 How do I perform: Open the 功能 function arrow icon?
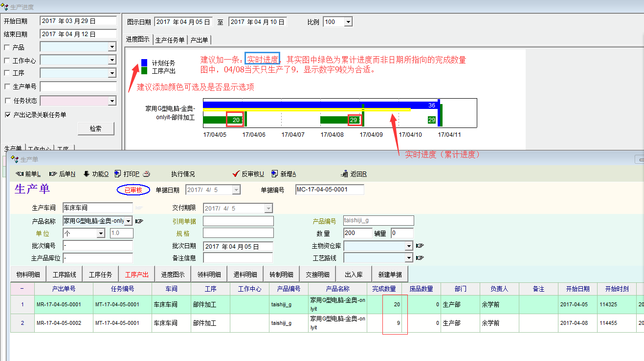tap(87, 174)
